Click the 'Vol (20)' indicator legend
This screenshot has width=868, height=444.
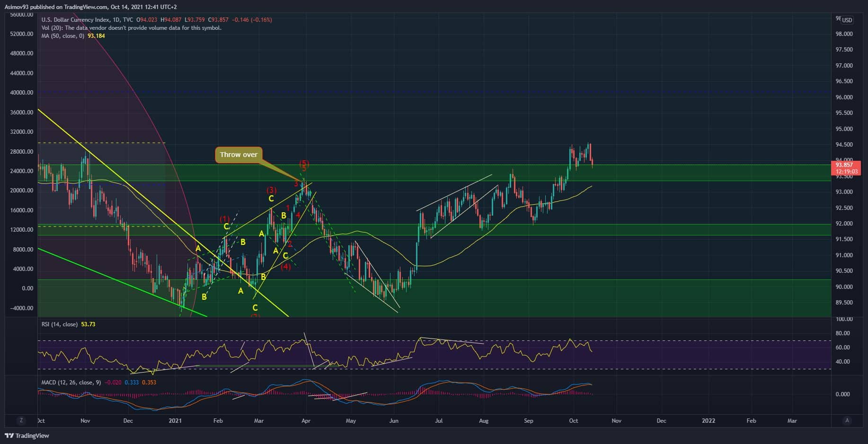coord(132,28)
